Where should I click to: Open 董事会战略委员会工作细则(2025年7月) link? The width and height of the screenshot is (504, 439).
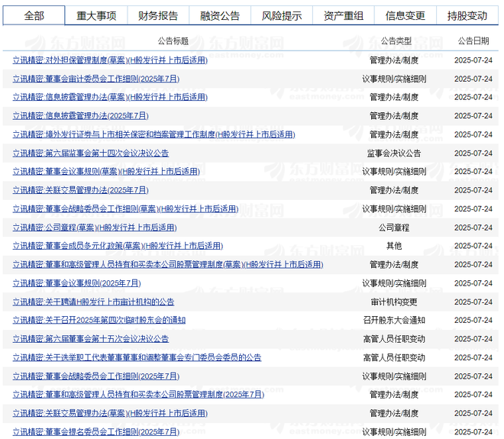tap(95, 376)
